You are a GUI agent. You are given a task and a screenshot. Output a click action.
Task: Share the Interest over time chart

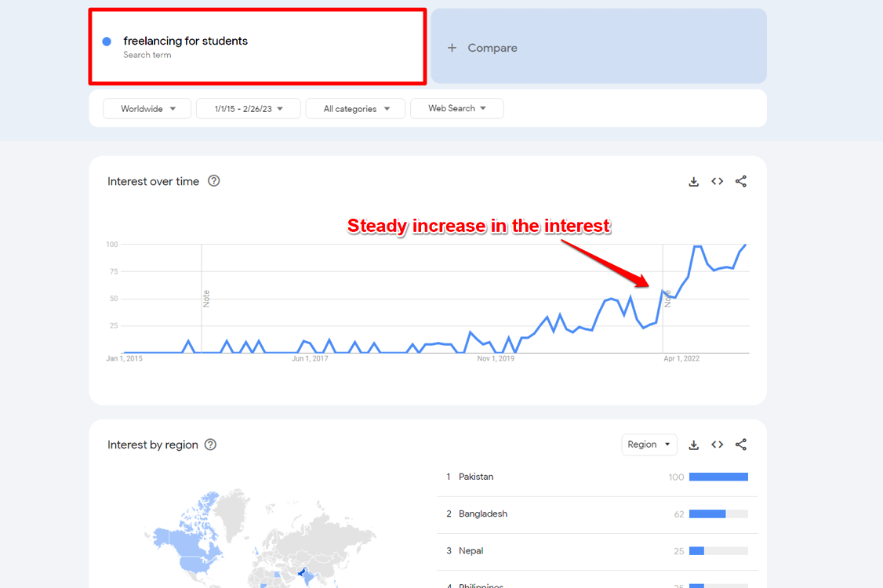pyautogui.click(x=741, y=181)
